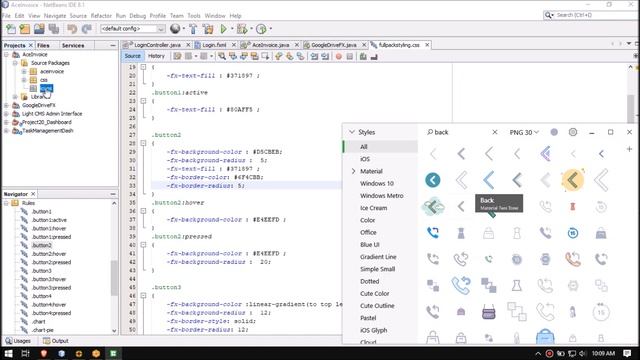Viewport: 640px width, 360px height.
Task: Click the New Project toolbar icon
Action: click(25, 29)
